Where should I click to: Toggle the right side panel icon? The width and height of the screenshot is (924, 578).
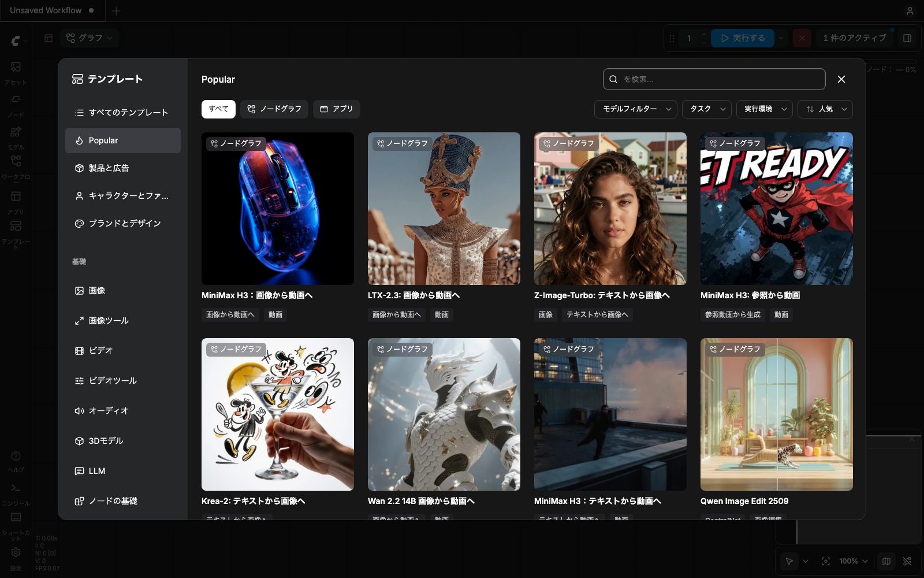coord(907,38)
